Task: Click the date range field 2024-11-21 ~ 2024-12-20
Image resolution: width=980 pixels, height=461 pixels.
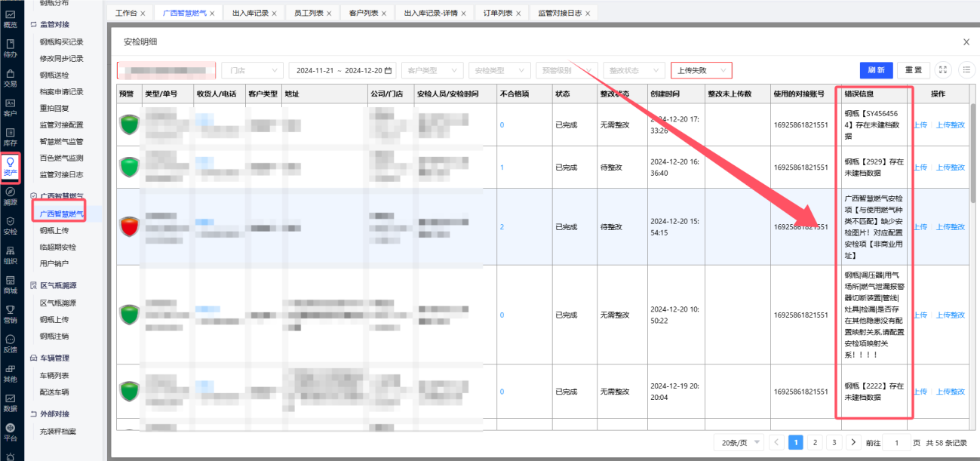Action: tap(343, 70)
